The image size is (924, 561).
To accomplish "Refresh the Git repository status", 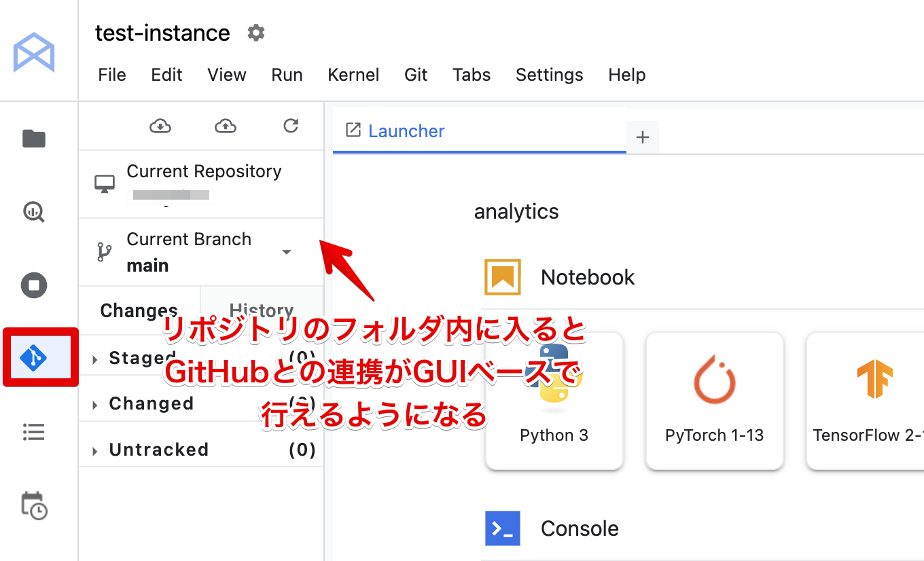I will coord(291,126).
